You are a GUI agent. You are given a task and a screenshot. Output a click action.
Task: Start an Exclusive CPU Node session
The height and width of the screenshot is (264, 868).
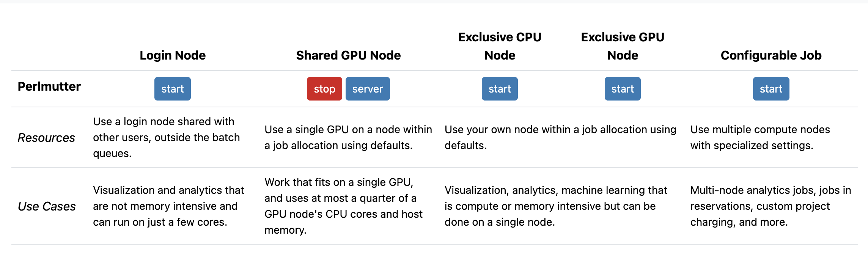pyautogui.click(x=499, y=88)
